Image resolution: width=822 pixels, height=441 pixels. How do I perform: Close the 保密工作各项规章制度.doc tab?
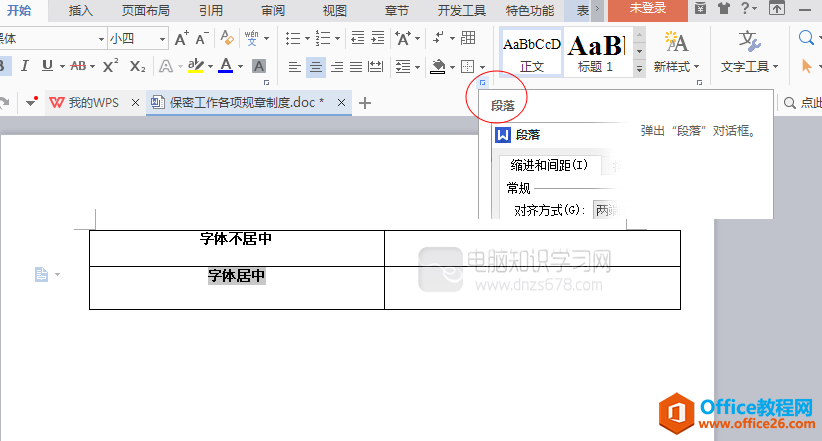point(341,103)
